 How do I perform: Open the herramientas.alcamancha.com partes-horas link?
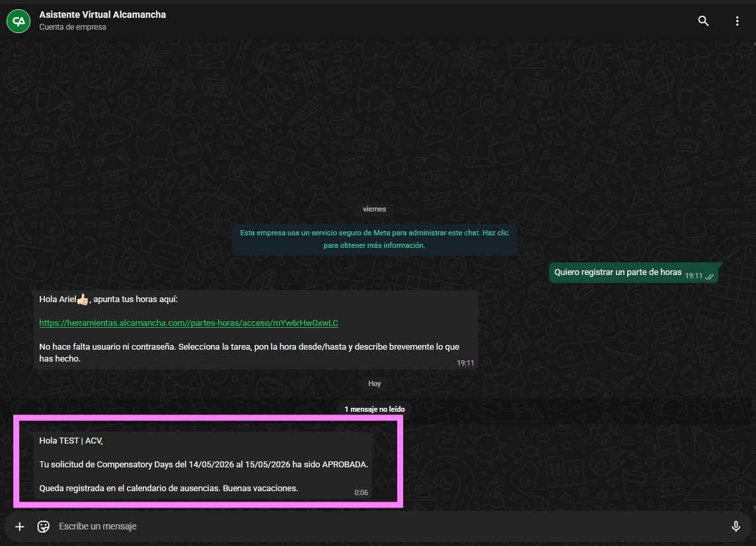click(x=188, y=323)
